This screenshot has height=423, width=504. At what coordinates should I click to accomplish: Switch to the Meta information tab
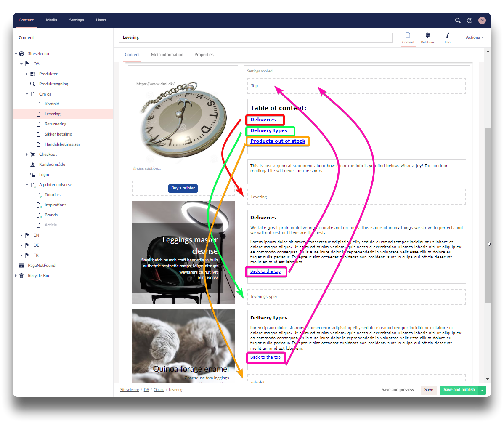167,55
